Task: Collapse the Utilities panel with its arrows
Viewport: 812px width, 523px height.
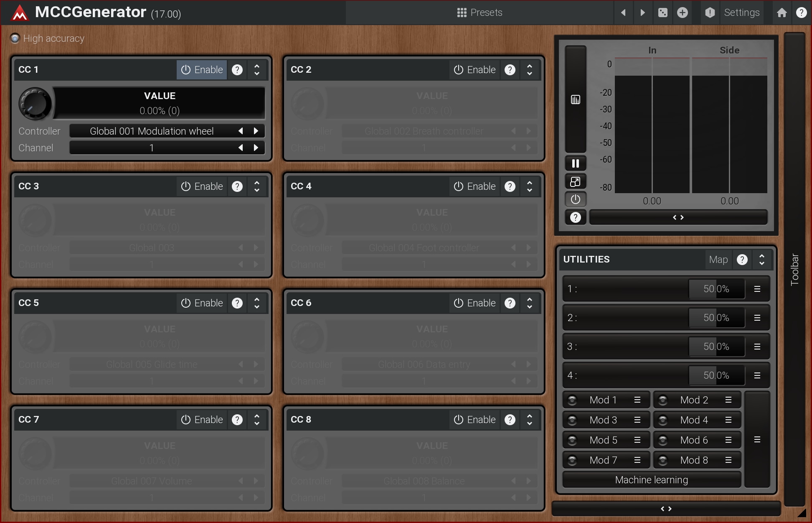Action: 762,260
